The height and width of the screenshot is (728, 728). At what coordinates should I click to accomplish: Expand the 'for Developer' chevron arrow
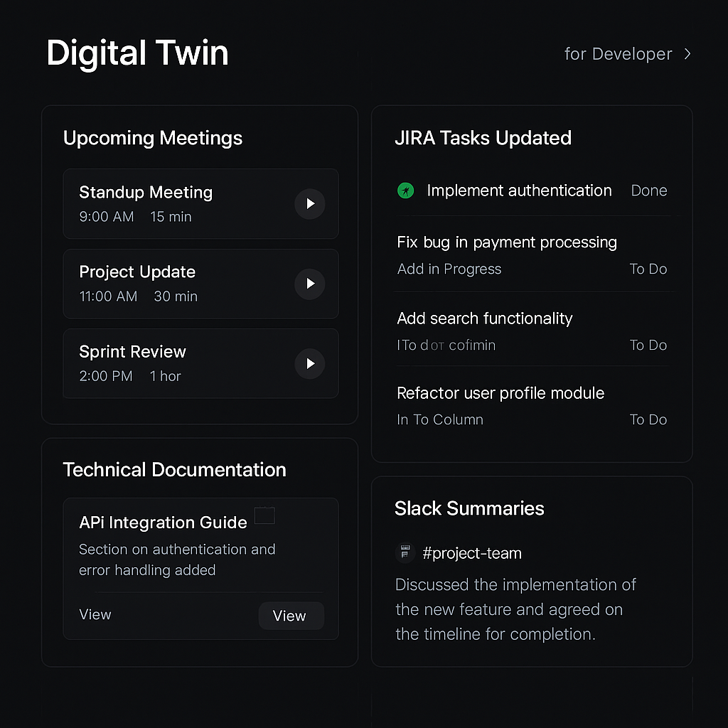coord(687,54)
